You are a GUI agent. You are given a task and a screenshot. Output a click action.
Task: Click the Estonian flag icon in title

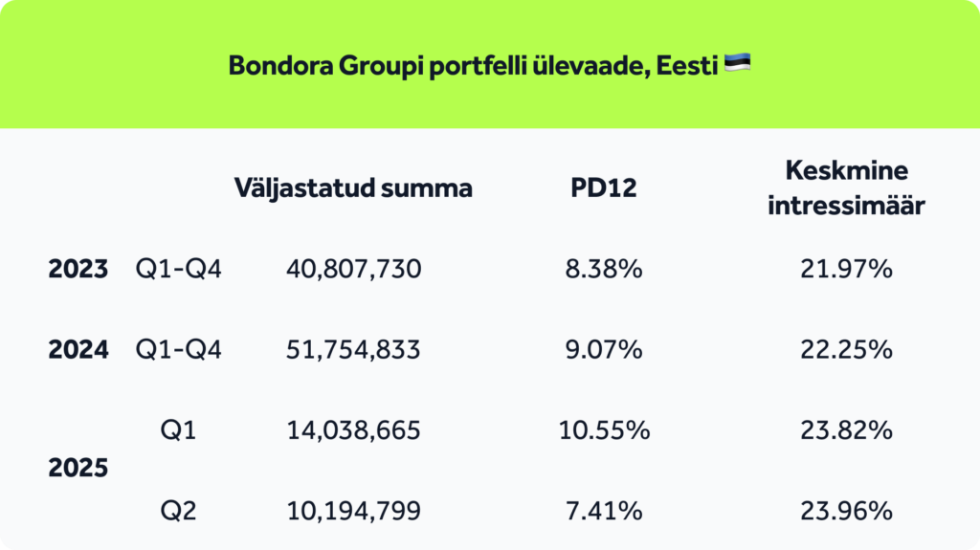[738, 63]
